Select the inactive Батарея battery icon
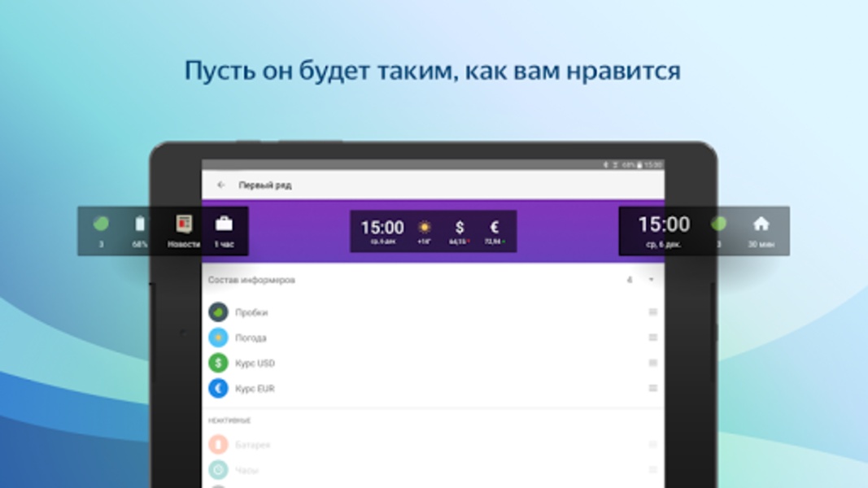868x488 pixels. pos(218,444)
